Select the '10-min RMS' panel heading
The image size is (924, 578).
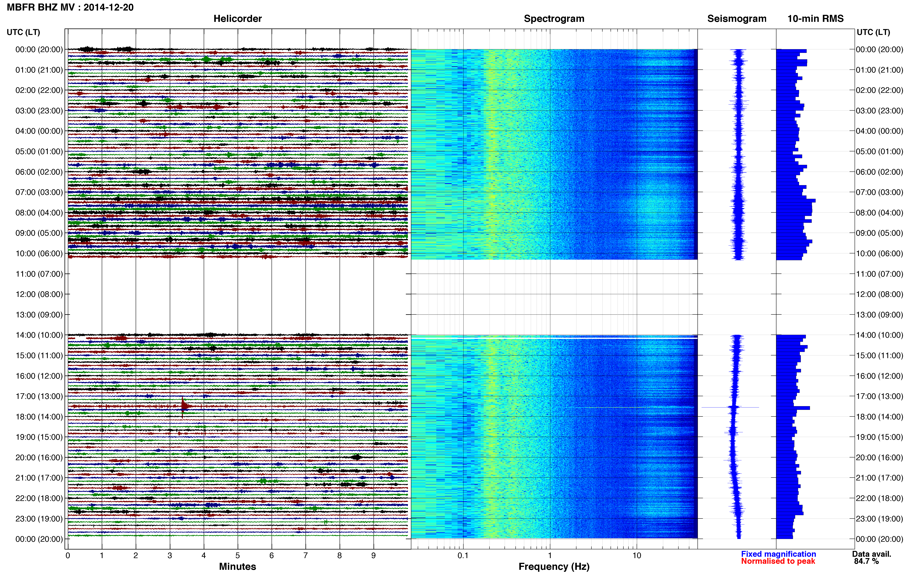[x=815, y=19]
